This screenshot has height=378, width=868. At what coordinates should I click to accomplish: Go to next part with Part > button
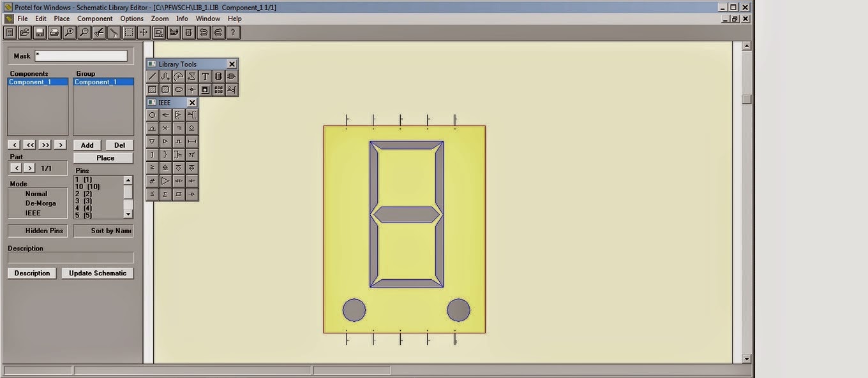[x=29, y=168]
